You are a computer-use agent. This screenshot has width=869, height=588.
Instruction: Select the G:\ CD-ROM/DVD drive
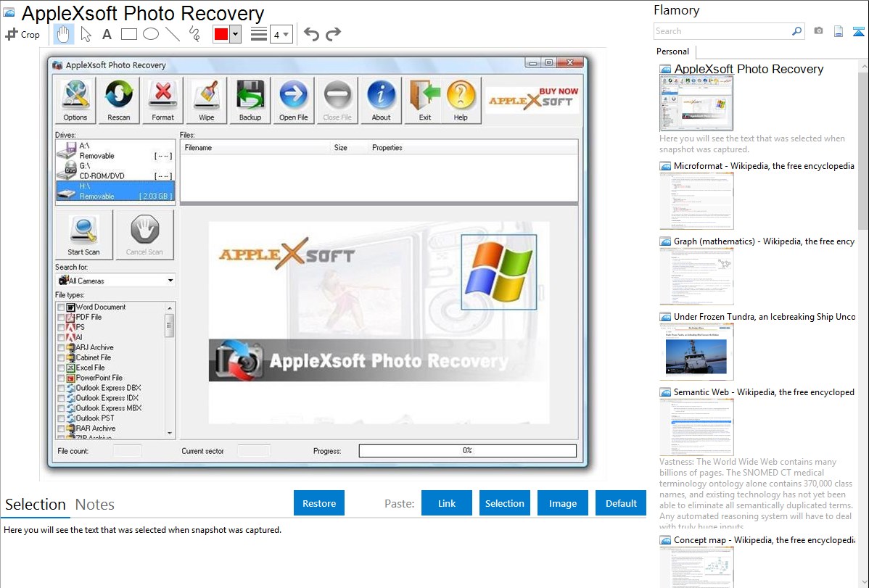point(115,170)
